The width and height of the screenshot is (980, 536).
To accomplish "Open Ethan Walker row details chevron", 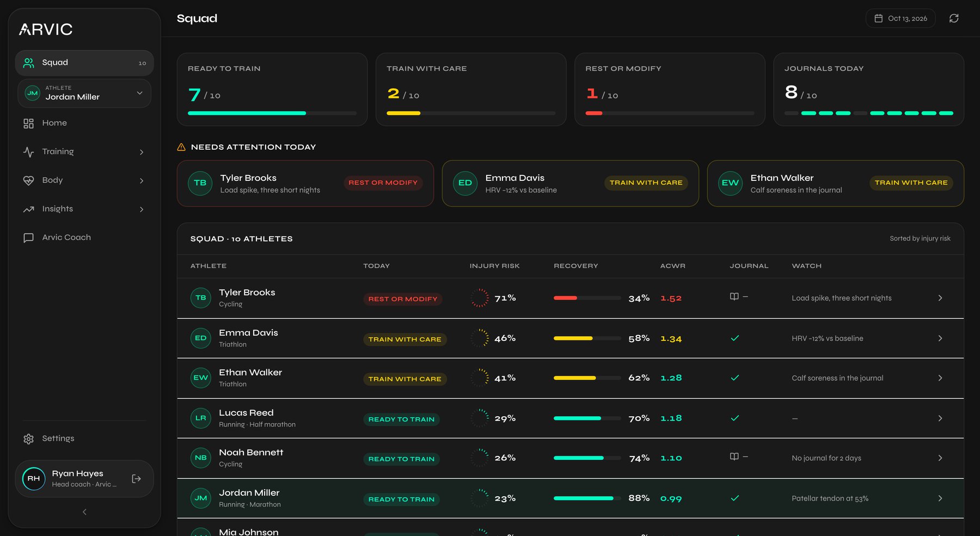I will click(940, 378).
